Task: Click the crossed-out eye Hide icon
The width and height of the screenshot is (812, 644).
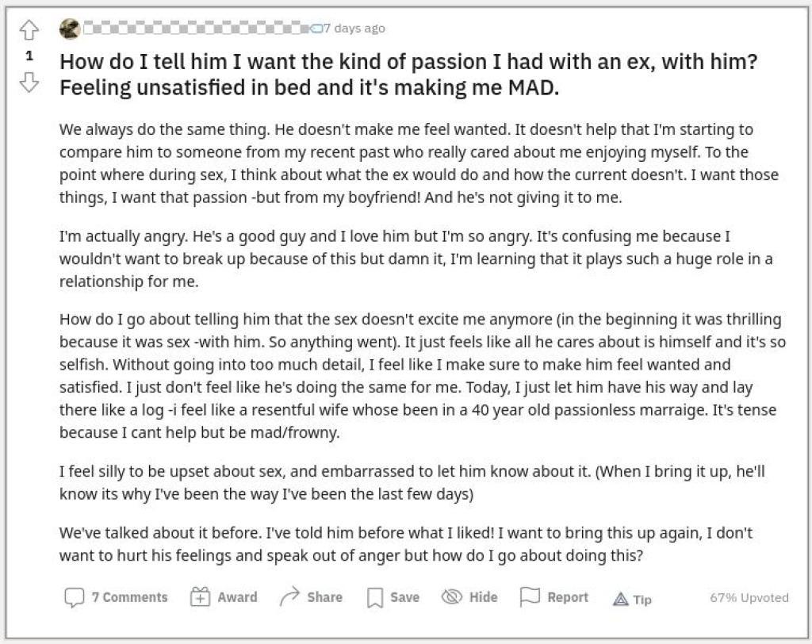Action: 451,597
